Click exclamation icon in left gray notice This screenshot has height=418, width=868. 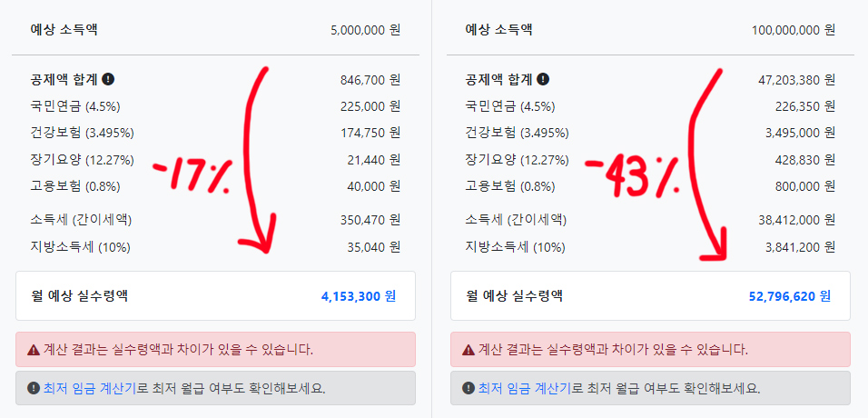pos(33,388)
